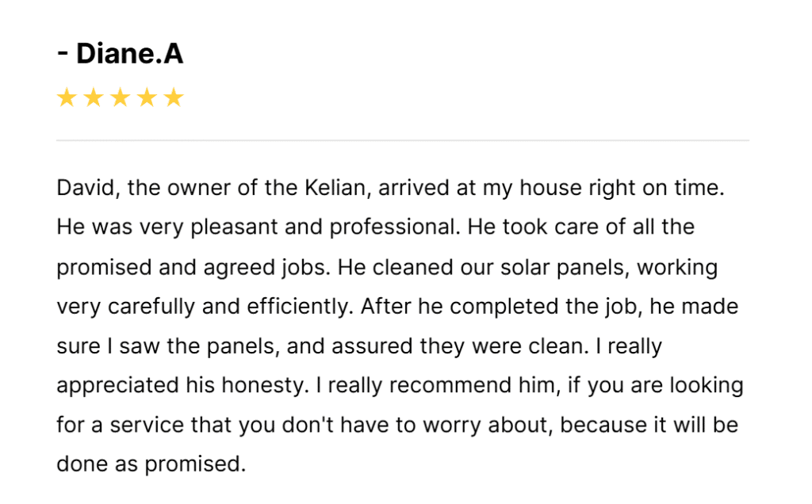
Task: Click the word "carefully" in the review
Action: point(148,307)
